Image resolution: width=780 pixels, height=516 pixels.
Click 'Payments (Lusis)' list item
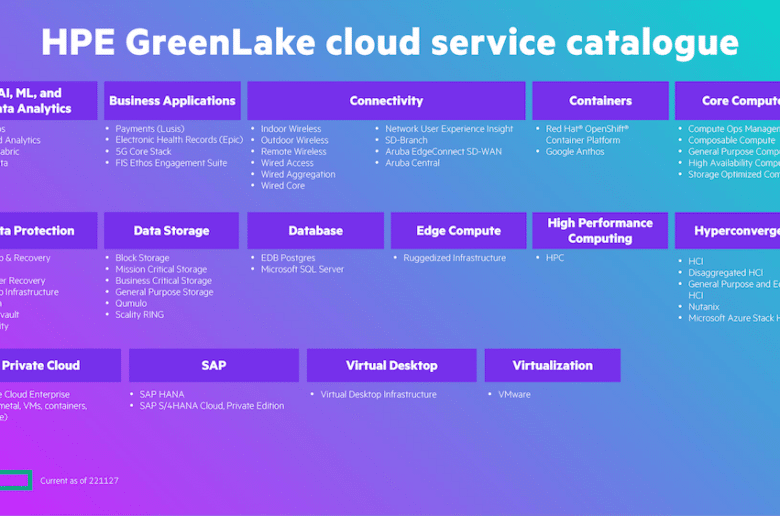pyautogui.click(x=150, y=129)
